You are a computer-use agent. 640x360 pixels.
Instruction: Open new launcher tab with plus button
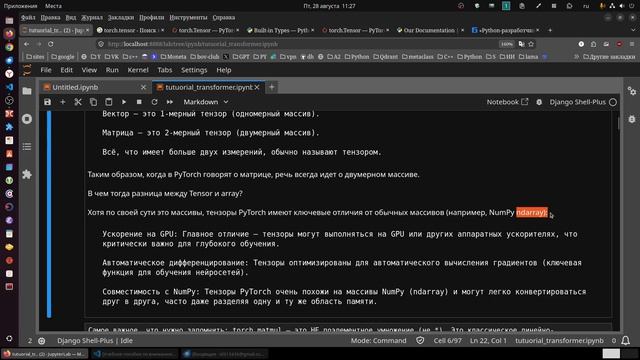coord(271,87)
